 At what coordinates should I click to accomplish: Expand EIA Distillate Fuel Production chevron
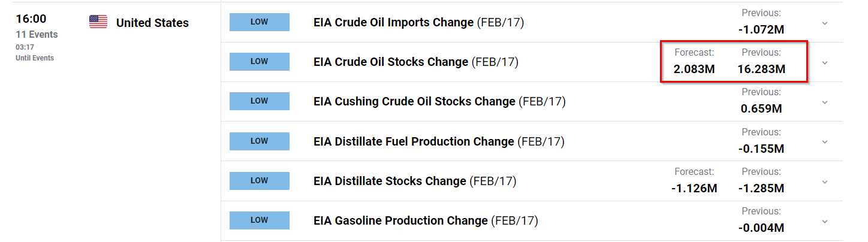pyautogui.click(x=825, y=142)
